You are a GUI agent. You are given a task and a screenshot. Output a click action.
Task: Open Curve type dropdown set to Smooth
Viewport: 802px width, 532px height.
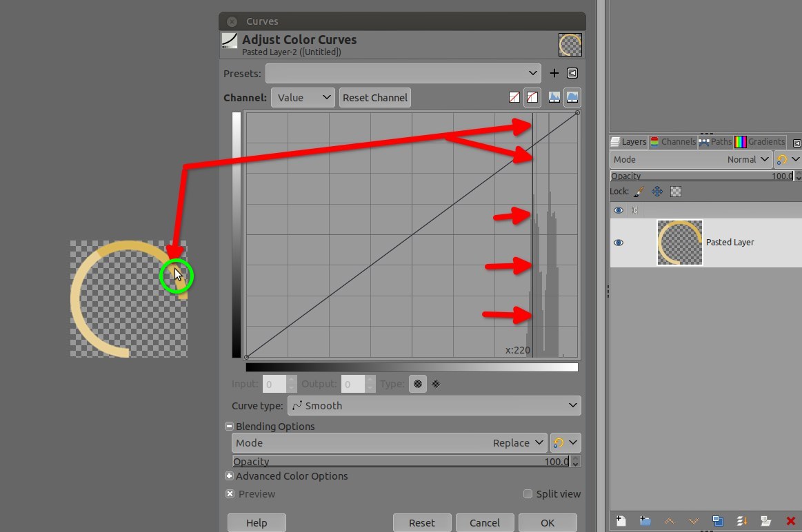(x=434, y=406)
